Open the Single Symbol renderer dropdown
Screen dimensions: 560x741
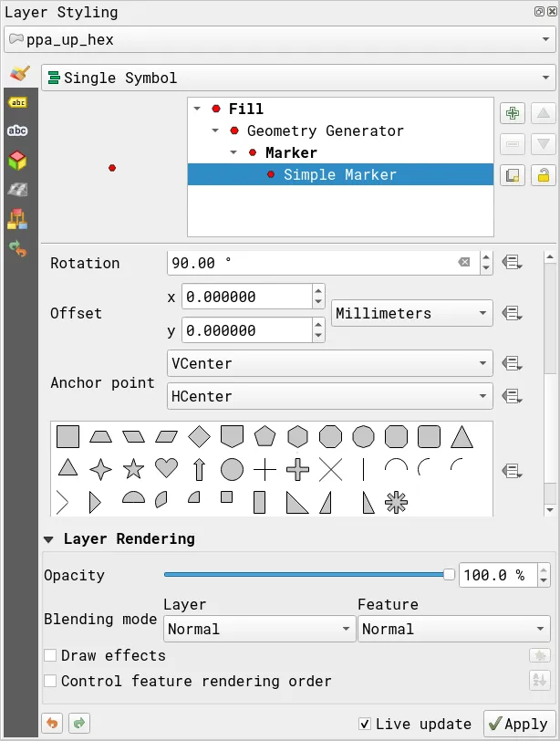(298, 78)
